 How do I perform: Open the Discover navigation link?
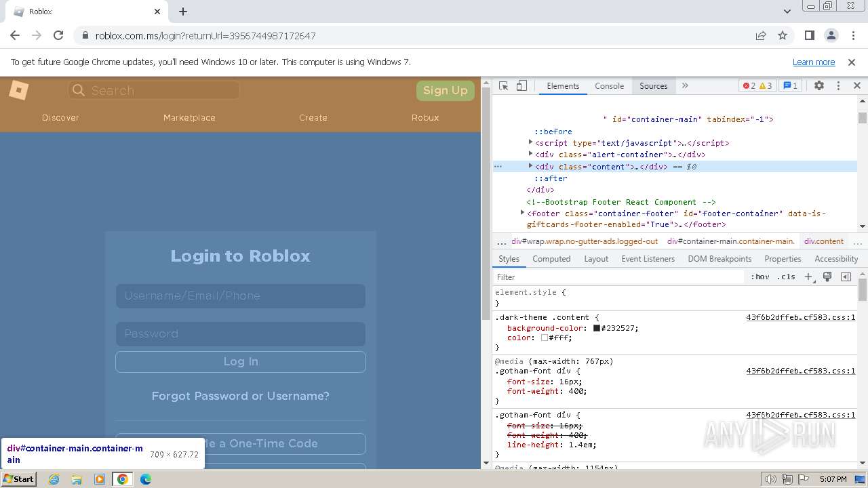pyautogui.click(x=60, y=117)
